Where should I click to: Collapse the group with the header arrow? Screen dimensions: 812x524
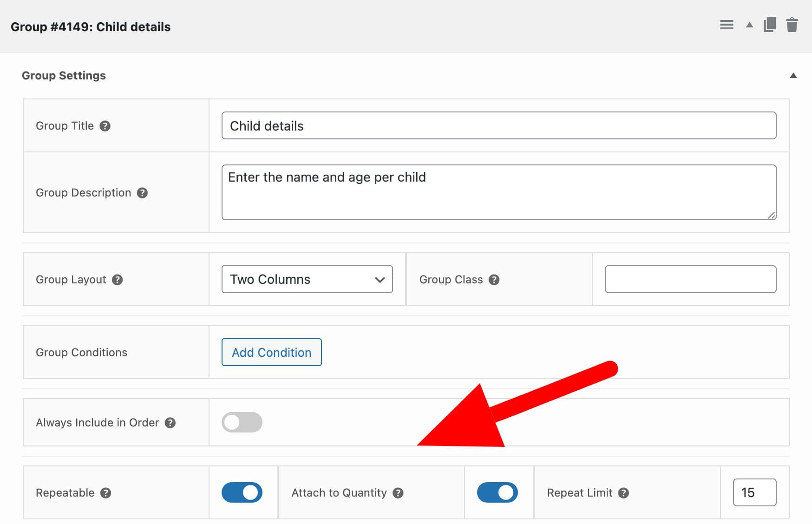tap(749, 25)
